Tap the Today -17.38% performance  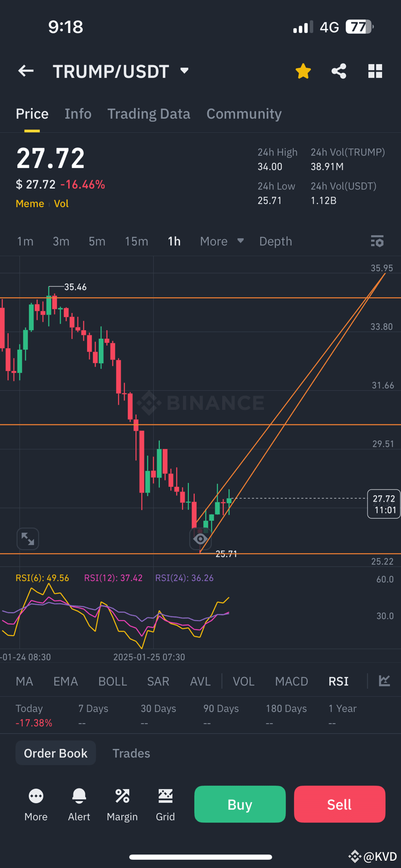click(34, 715)
